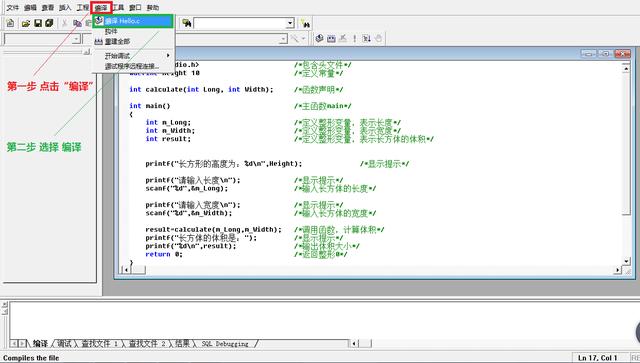Run program with the exclamation mark icon
This screenshot has width=640, height=363.
354,38
